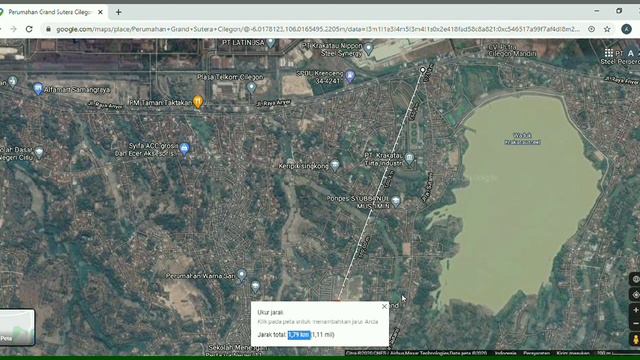Open a new browser tab

[118, 12]
